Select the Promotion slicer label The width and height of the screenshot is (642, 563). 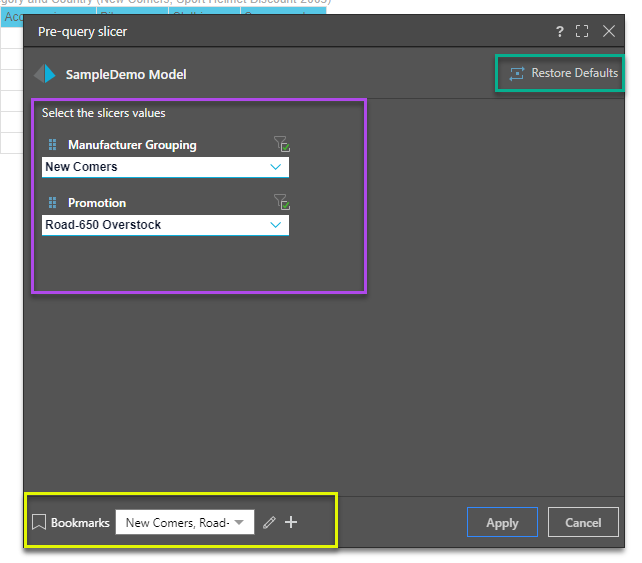[97, 203]
